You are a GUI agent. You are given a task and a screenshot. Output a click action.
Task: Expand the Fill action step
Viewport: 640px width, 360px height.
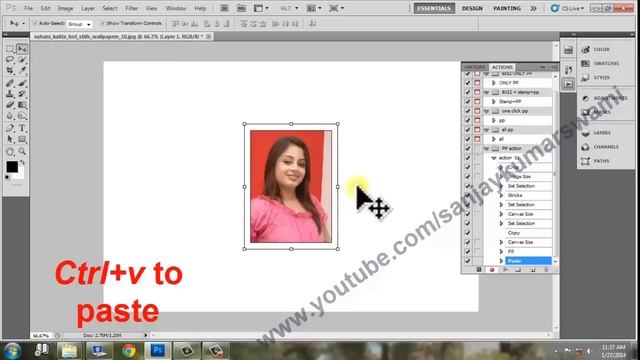[502, 252]
